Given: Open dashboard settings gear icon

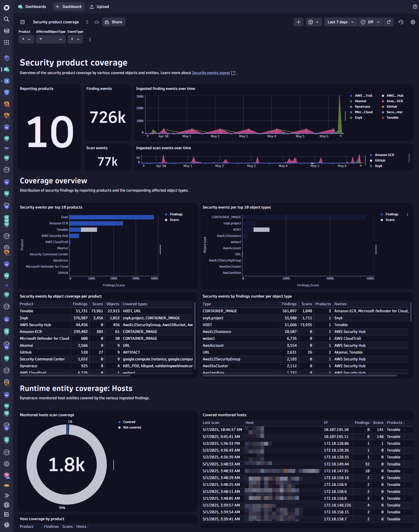Looking at the screenshot, I should [x=413, y=22].
